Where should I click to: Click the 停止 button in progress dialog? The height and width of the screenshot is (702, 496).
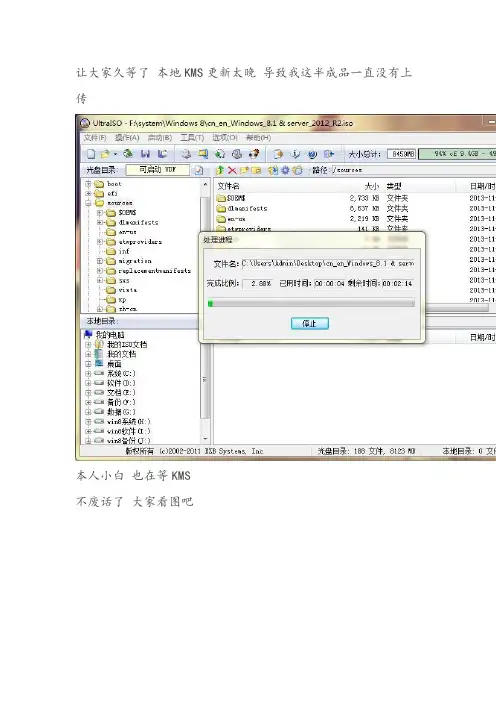click(310, 323)
